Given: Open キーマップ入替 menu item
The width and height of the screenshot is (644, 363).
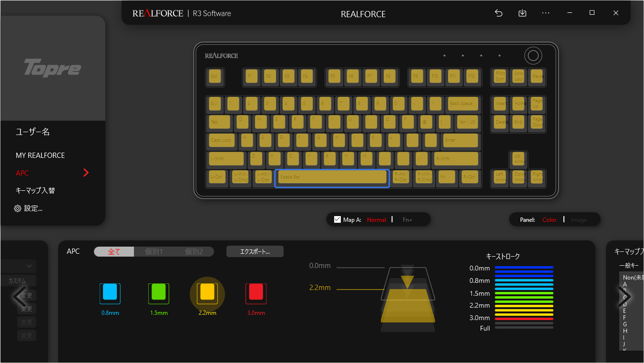Looking at the screenshot, I should [x=35, y=190].
